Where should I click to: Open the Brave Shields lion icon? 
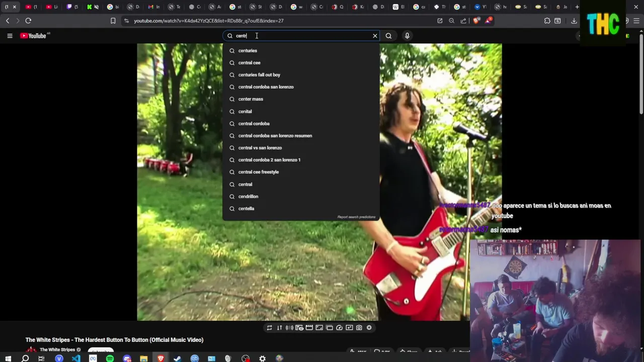click(476, 21)
